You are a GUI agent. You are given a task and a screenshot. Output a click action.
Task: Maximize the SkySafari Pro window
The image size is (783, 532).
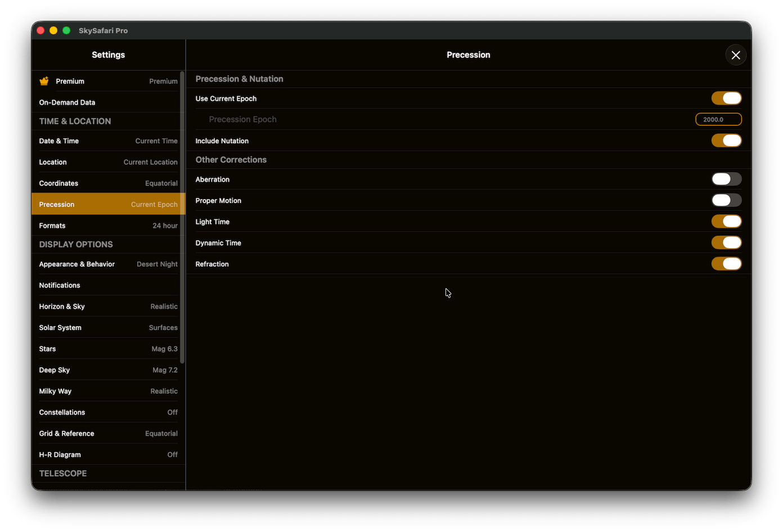tap(66, 30)
